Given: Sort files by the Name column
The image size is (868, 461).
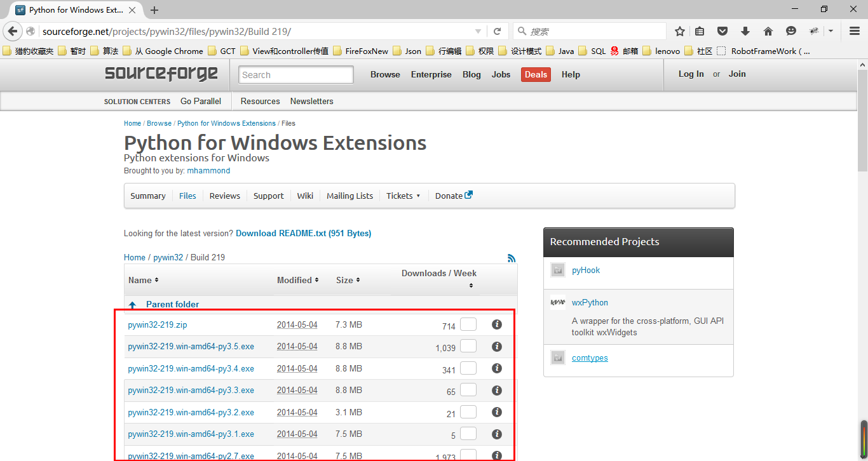Looking at the screenshot, I should tap(144, 280).
